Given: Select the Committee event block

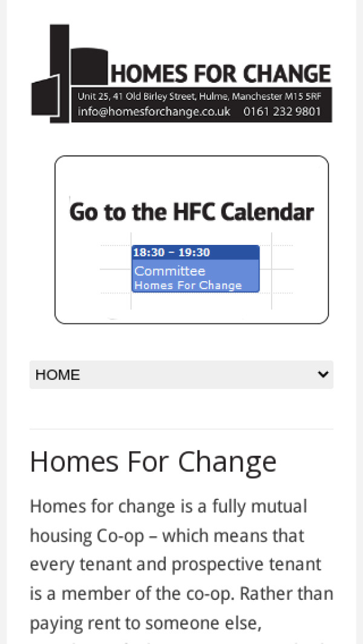Looking at the screenshot, I should [x=170, y=271].
